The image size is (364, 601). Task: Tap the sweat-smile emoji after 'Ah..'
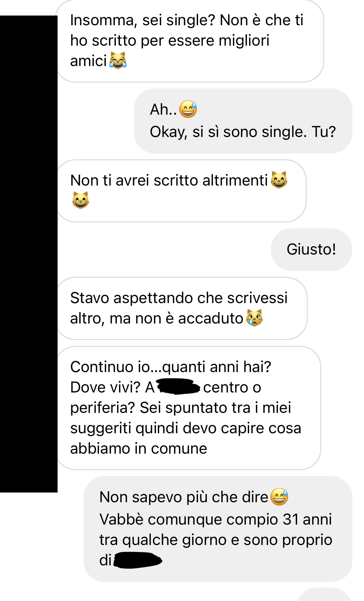pyautogui.click(x=188, y=109)
